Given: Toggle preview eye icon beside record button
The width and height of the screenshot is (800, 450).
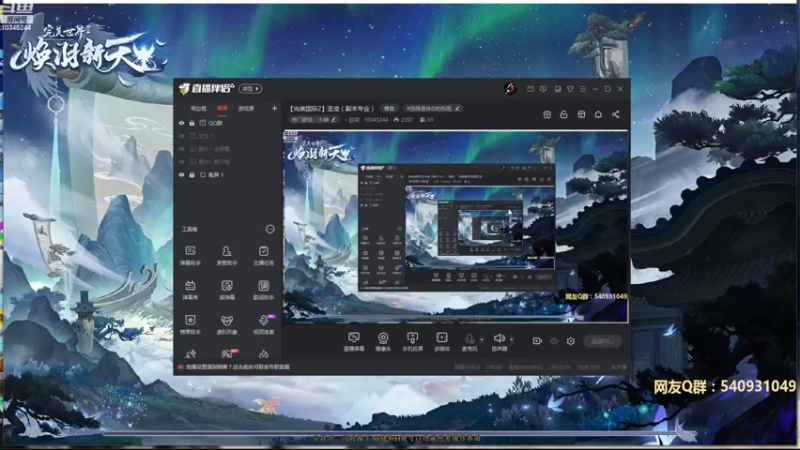Looking at the screenshot, I should (554, 341).
